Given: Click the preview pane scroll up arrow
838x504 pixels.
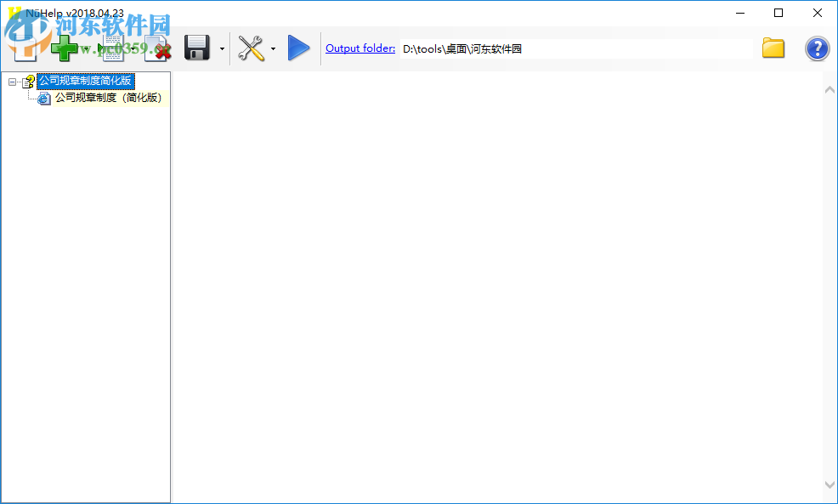Looking at the screenshot, I should click(830, 90).
